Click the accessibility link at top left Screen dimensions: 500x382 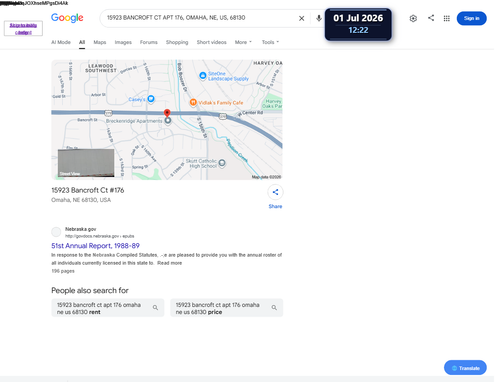pos(23,29)
